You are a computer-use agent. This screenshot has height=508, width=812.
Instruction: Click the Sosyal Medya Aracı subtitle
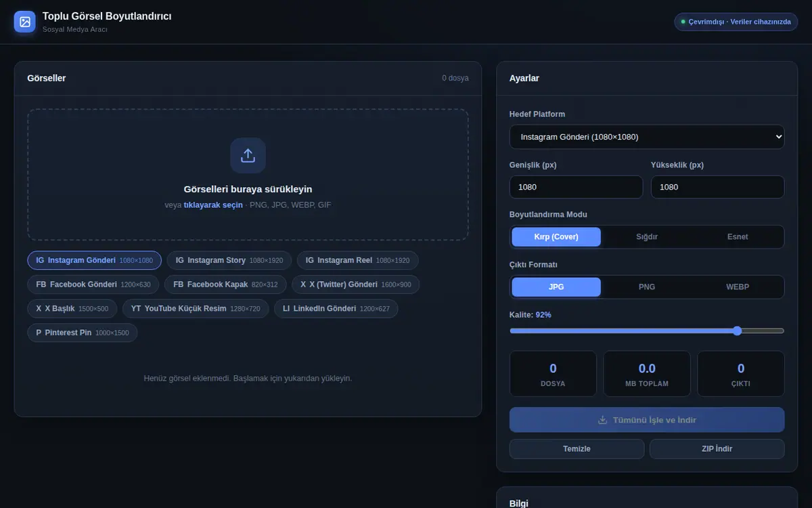(75, 30)
